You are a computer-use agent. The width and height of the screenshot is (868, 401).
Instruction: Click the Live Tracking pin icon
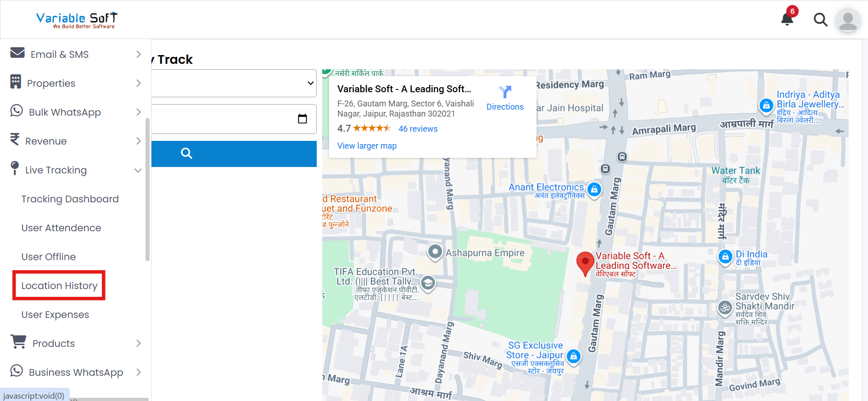click(15, 168)
